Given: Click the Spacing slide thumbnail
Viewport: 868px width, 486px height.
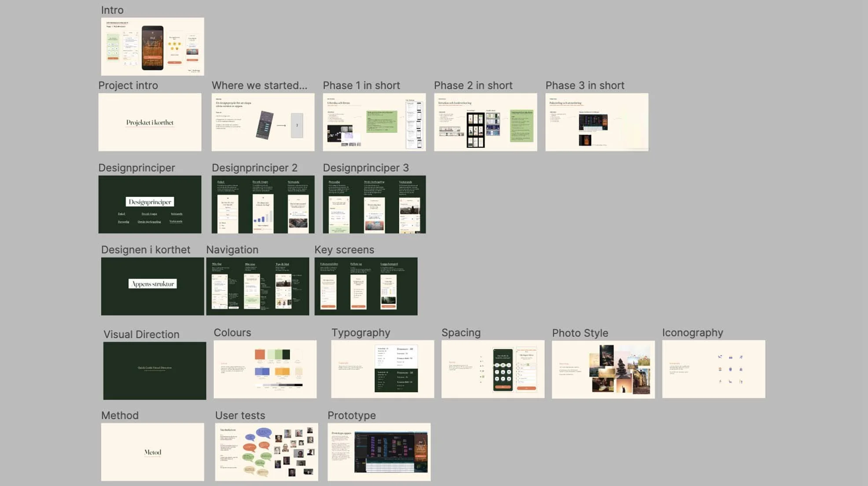Looking at the screenshot, I should click(492, 369).
